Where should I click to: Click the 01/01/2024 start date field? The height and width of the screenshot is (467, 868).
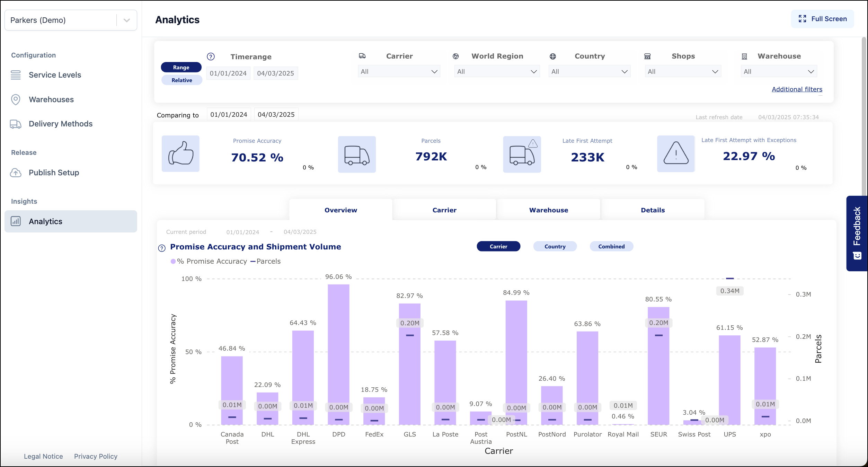(x=228, y=73)
